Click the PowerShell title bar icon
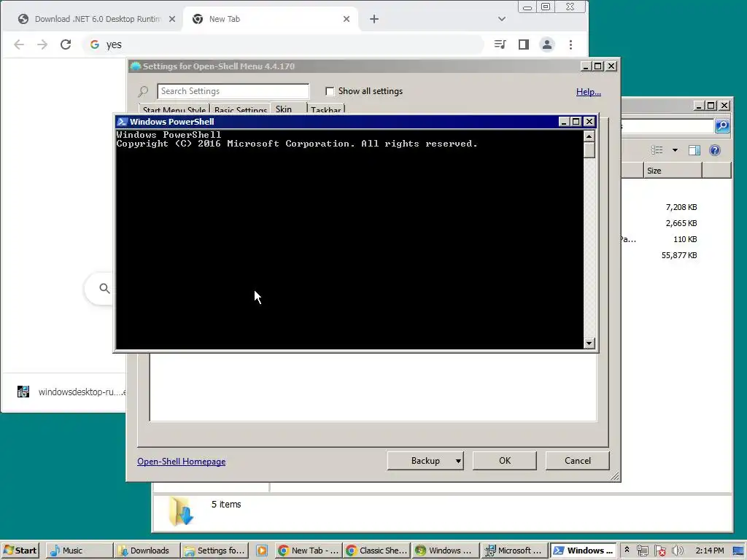The height and width of the screenshot is (560, 747). [x=122, y=122]
